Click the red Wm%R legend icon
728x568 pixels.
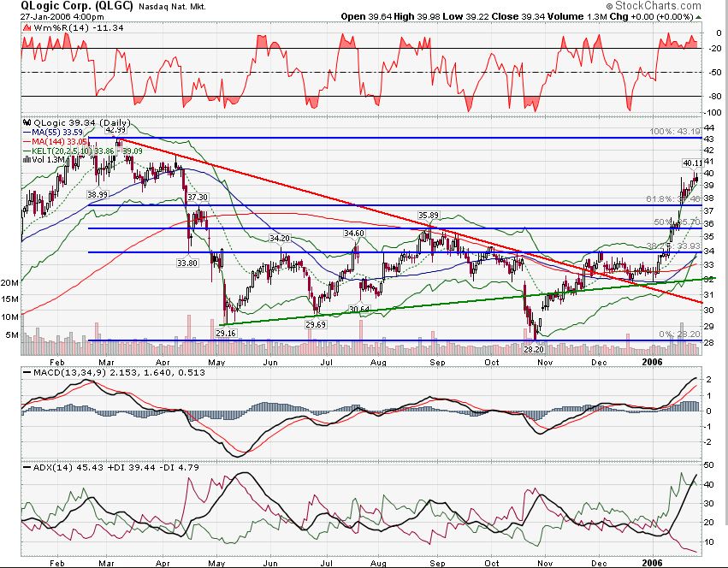[27, 28]
